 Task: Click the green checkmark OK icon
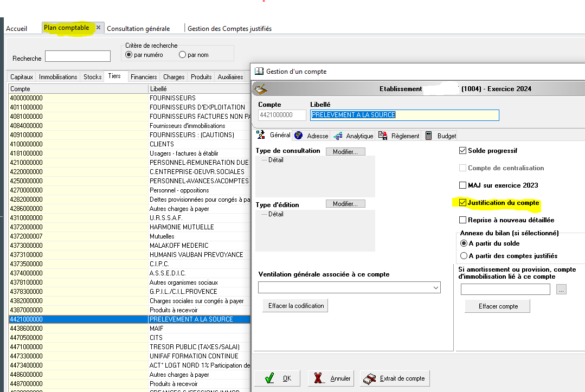(x=269, y=378)
